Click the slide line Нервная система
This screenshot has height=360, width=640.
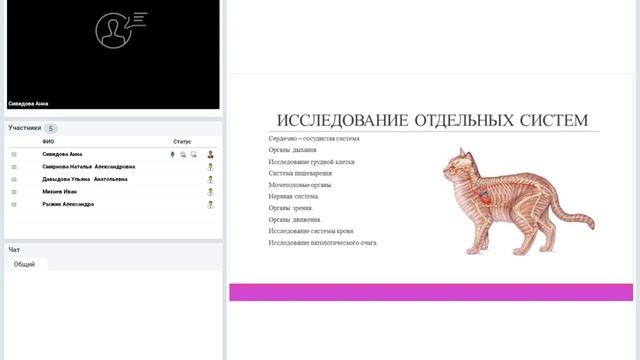[x=294, y=196]
